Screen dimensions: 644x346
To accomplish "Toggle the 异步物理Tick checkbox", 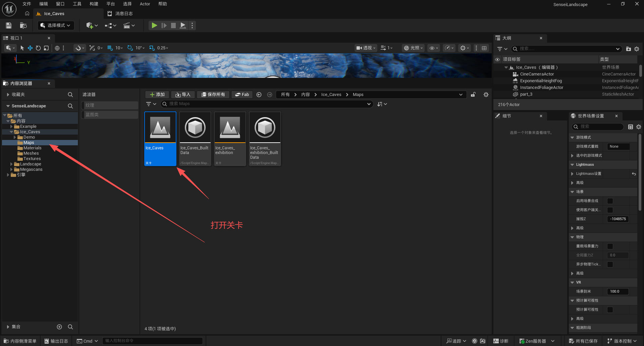I will click(x=610, y=264).
